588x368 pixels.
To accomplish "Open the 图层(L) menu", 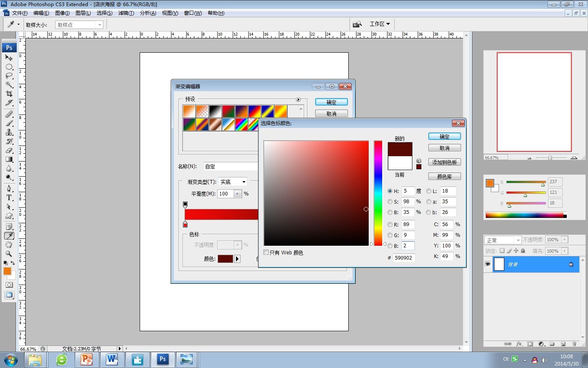I will pos(83,13).
